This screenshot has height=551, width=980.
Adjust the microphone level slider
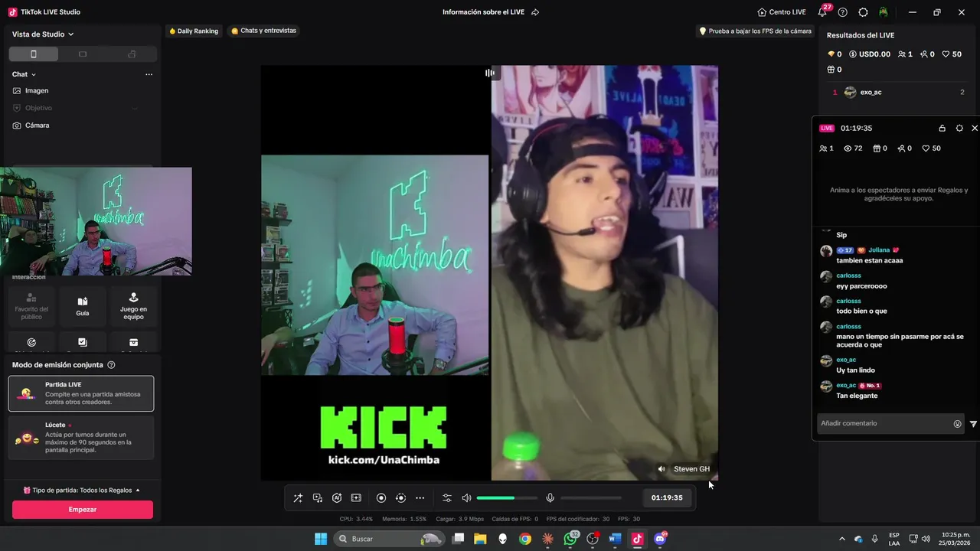click(591, 497)
